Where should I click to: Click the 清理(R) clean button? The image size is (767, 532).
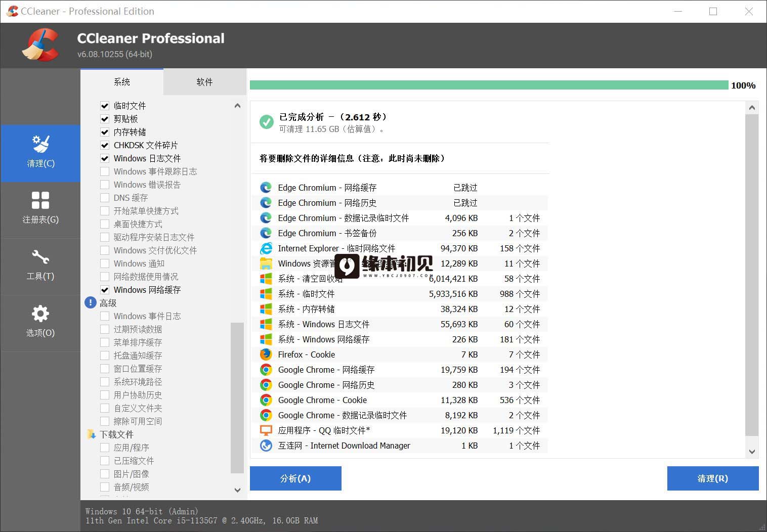click(x=712, y=478)
